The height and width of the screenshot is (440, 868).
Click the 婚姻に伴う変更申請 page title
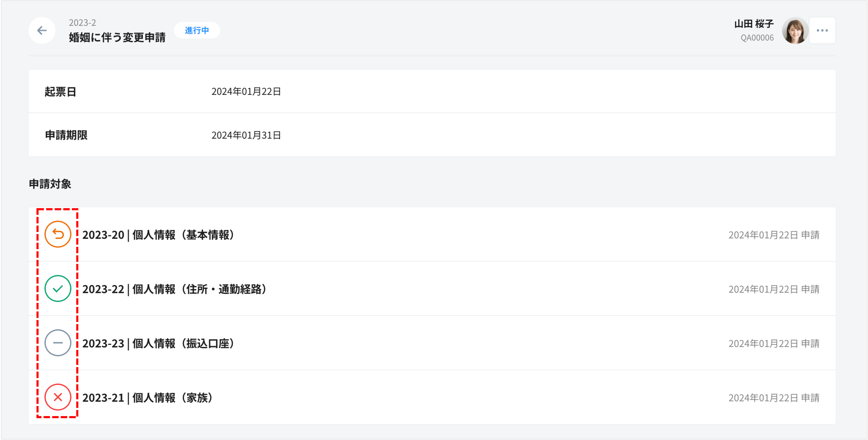[117, 37]
